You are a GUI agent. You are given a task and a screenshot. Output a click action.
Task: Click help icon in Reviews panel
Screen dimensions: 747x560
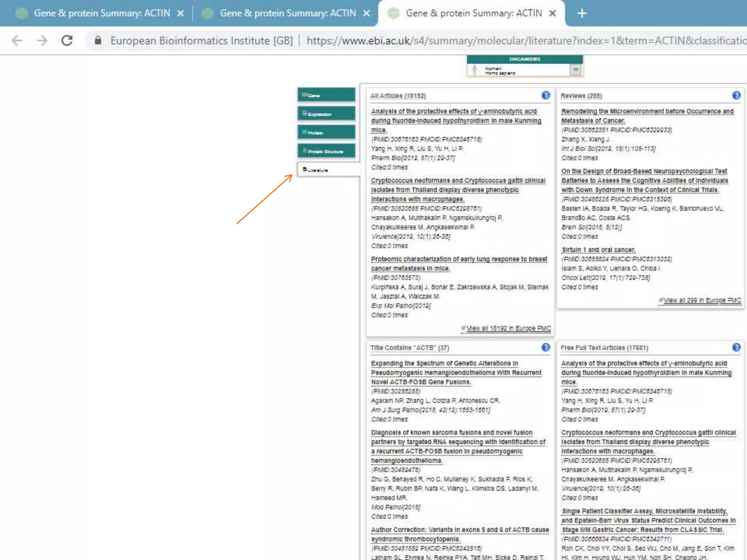[x=736, y=96]
